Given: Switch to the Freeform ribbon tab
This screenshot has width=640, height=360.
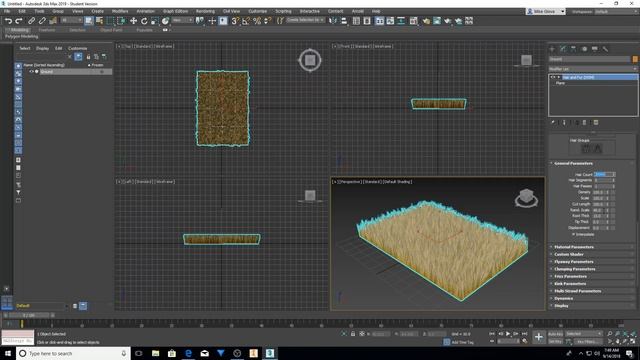Looking at the screenshot, I should coord(47,30).
